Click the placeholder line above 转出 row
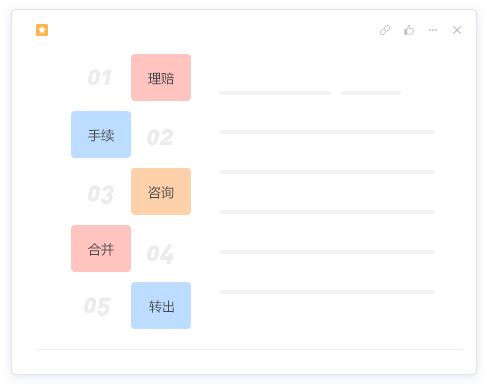The image size is (488, 388). (327, 292)
